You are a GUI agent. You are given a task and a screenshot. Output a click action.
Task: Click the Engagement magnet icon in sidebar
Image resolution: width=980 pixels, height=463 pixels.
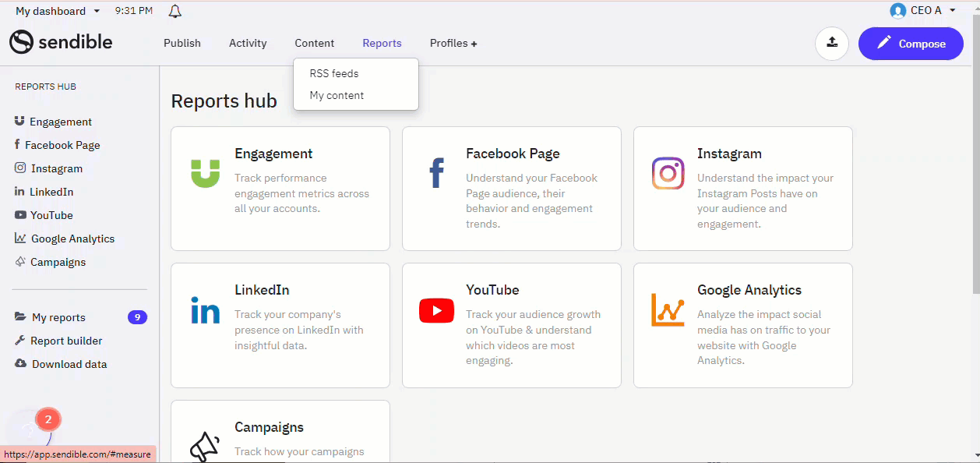coord(19,122)
